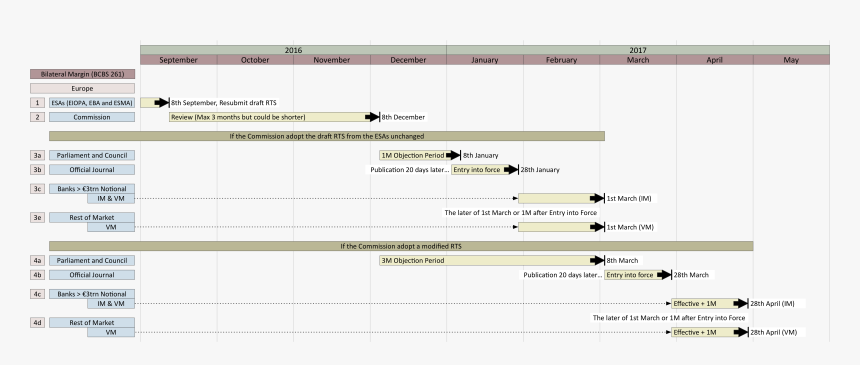Select the Bilateral Margin (BCBS 261) header

coord(82,74)
